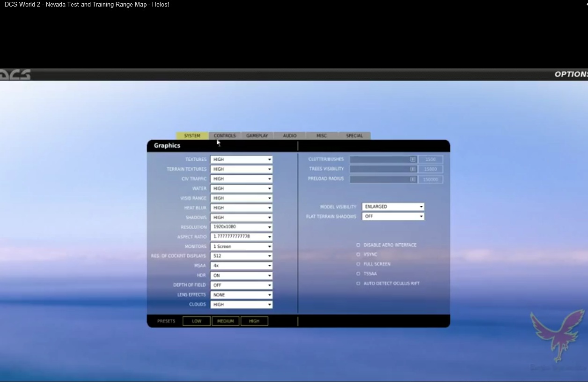Apply the HIGH graphics preset button
The height and width of the screenshot is (382, 588).
pos(254,321)
